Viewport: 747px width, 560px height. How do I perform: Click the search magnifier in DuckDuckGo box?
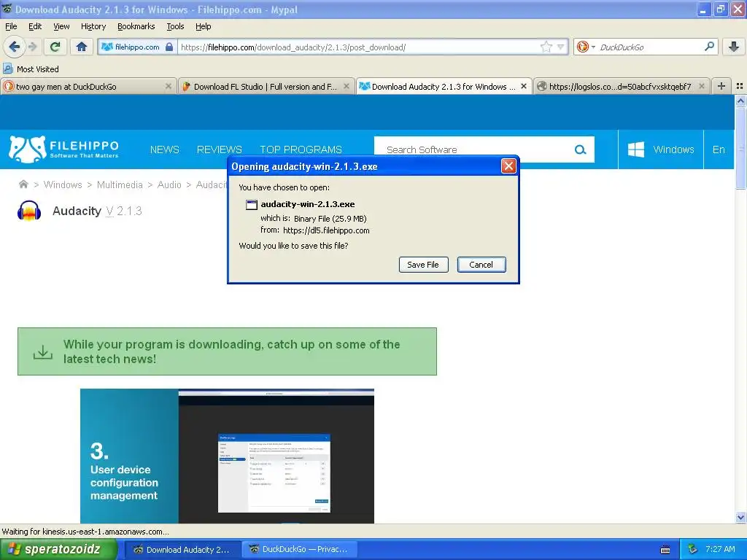(x=709, y=46)
